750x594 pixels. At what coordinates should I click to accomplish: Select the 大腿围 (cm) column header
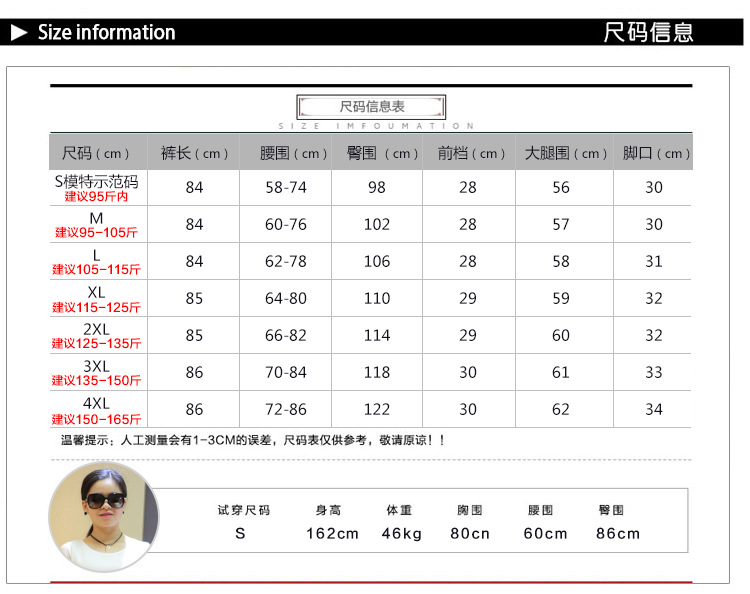[x=565, y=153]
